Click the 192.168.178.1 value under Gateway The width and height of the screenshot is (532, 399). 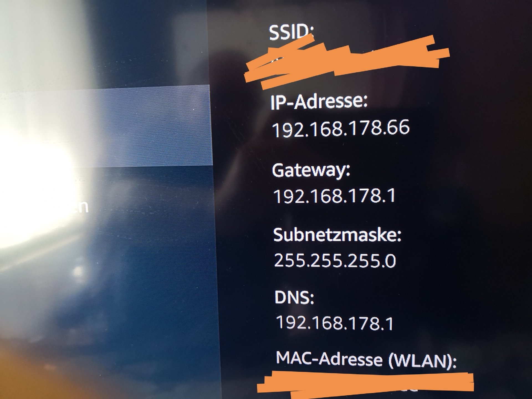click(x=334, y=195)
